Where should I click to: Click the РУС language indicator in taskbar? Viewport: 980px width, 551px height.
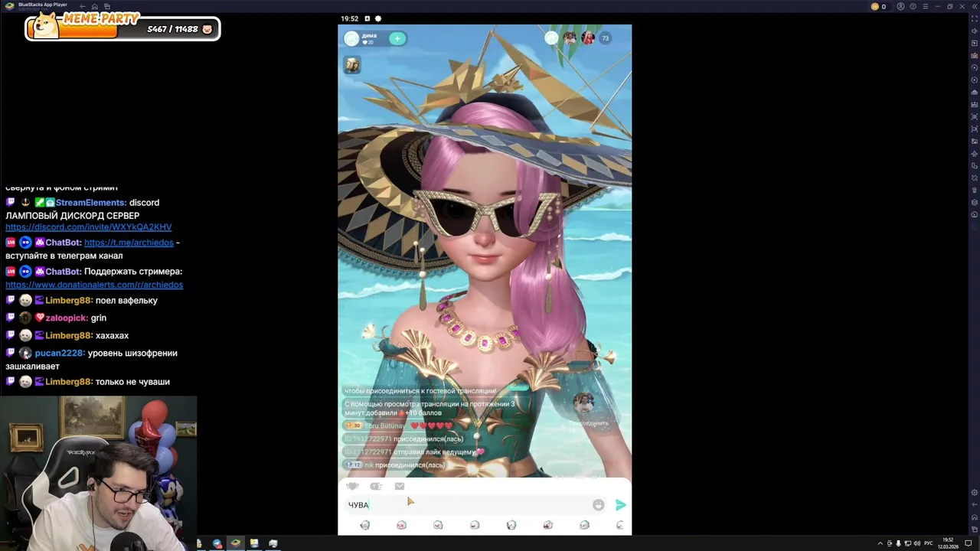[929, 543]
